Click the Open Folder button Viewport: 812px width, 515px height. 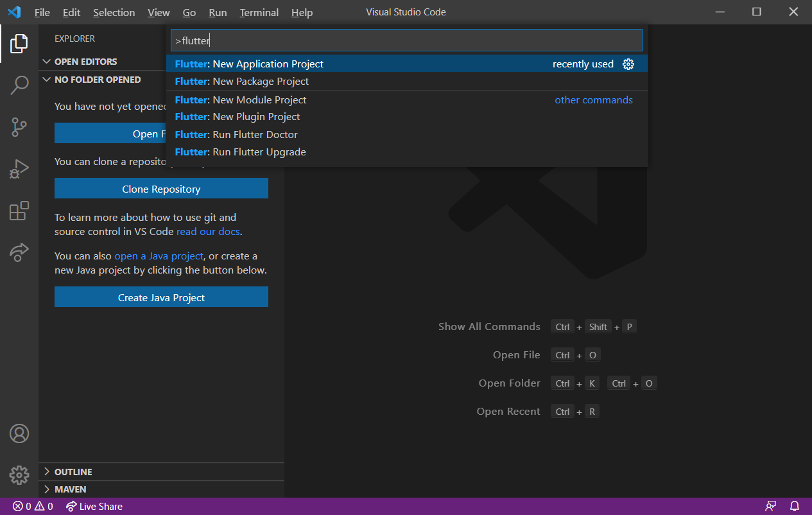coord(110,134)
